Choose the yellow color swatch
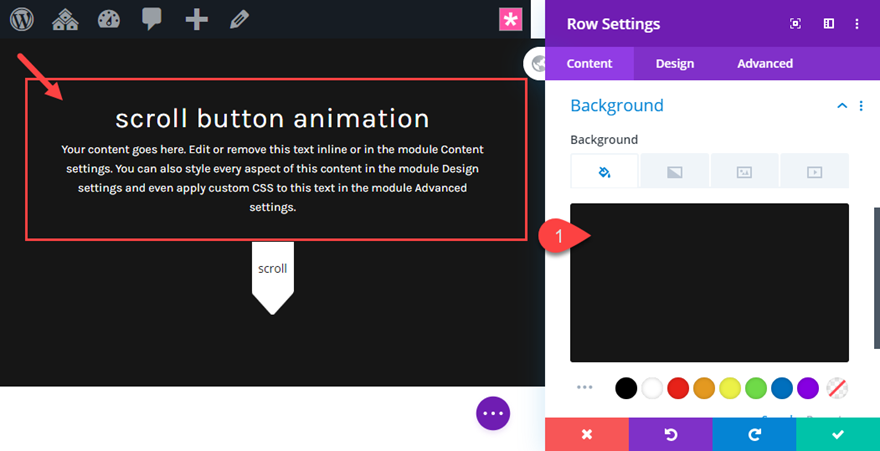This screenshot has width=880, height=451. coord(730,388)
